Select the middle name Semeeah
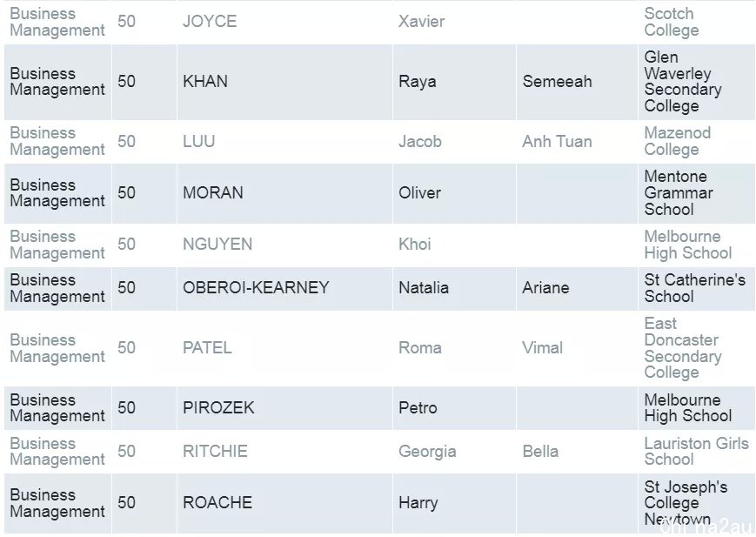 (557, 82)
